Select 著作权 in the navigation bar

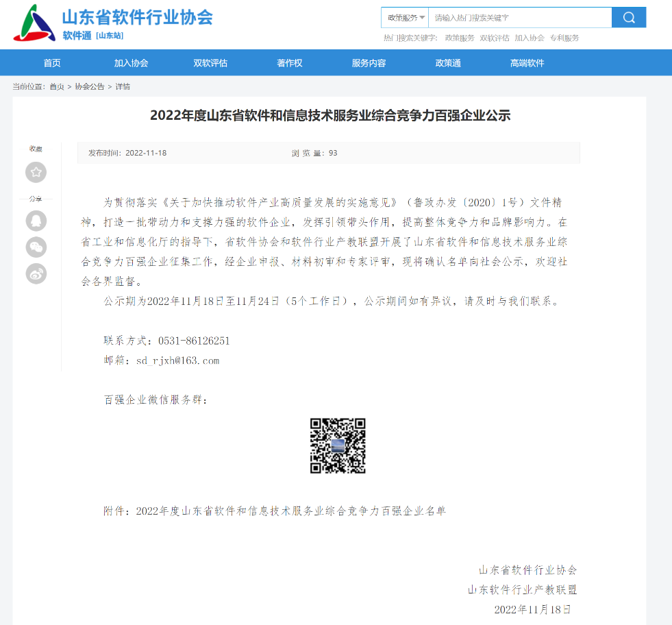(289, 63)
